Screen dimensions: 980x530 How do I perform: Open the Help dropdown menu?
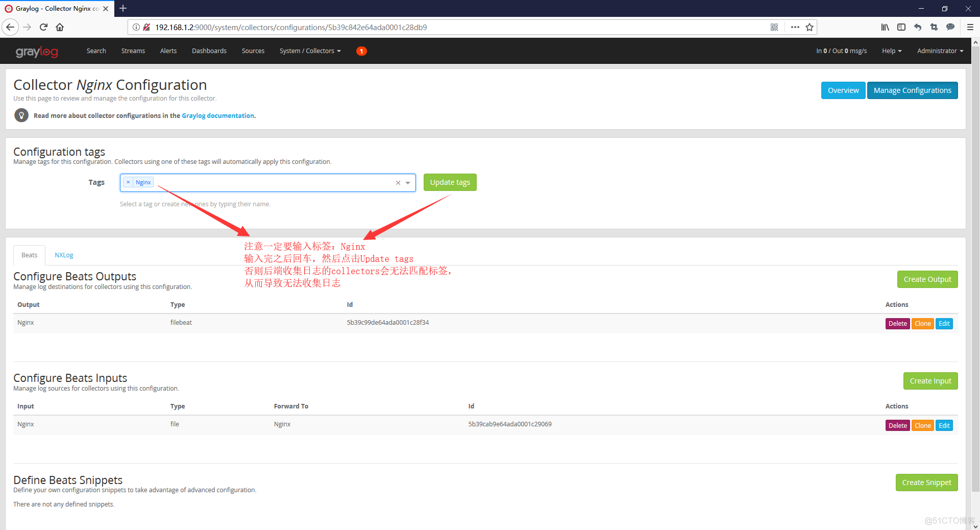tap(892, 51)
